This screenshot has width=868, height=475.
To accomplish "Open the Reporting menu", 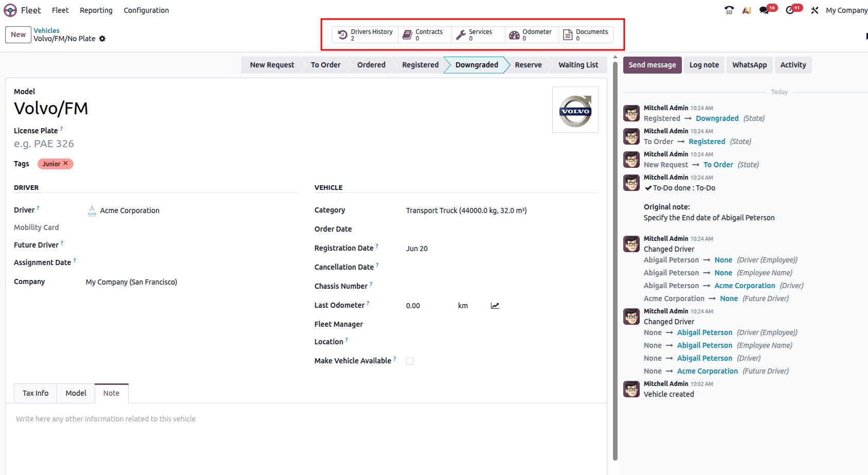I will pos(96,10).
